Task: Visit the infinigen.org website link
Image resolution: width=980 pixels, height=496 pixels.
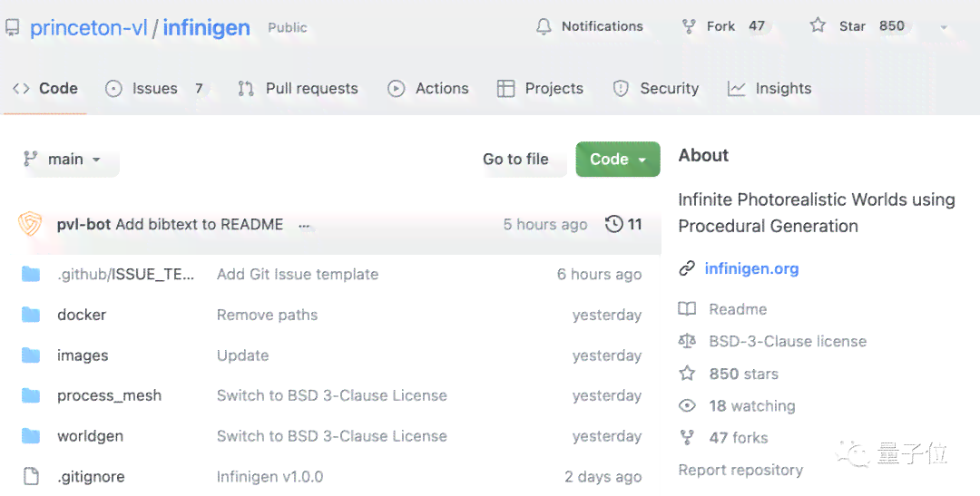Action: [752, 268]
